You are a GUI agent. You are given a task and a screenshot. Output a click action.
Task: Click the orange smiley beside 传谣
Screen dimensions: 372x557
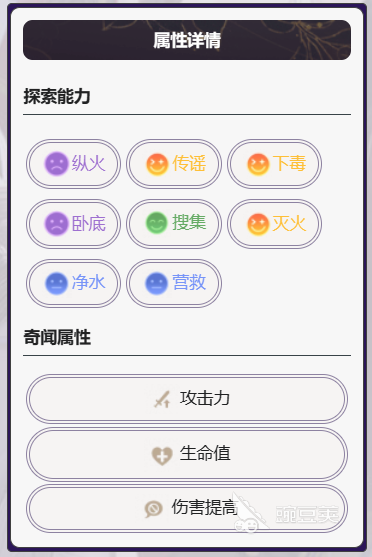click(x=157, y=164)
